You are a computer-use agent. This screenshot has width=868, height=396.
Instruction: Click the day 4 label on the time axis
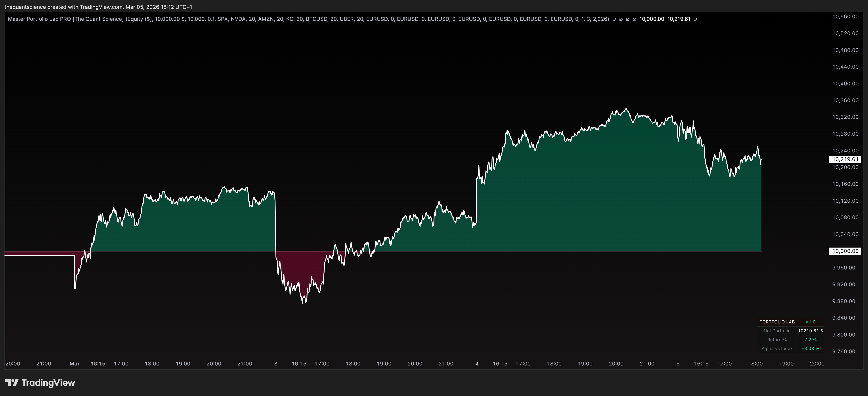tap(477, 364)
